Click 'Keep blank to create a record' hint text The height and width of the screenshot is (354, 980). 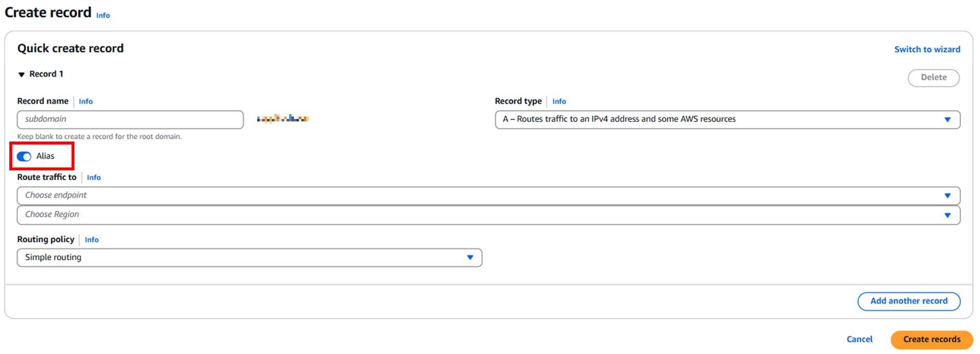tap(99, 137)
